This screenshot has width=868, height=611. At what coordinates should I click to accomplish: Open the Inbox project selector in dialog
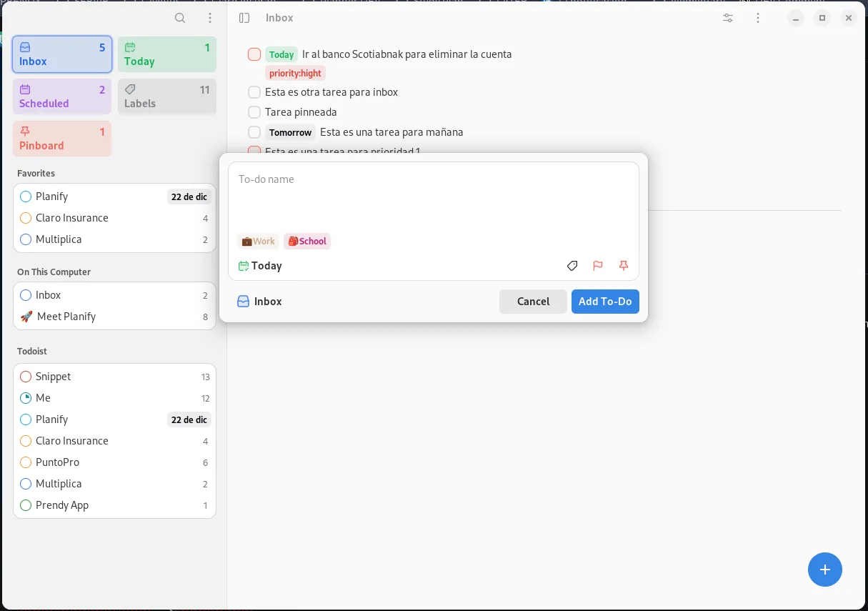(259, 302)
